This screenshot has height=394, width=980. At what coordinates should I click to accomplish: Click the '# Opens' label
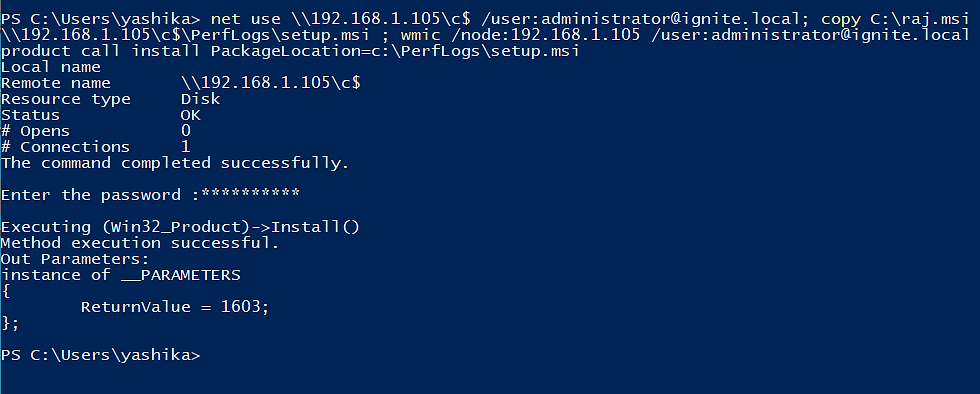tap(36, 131)
